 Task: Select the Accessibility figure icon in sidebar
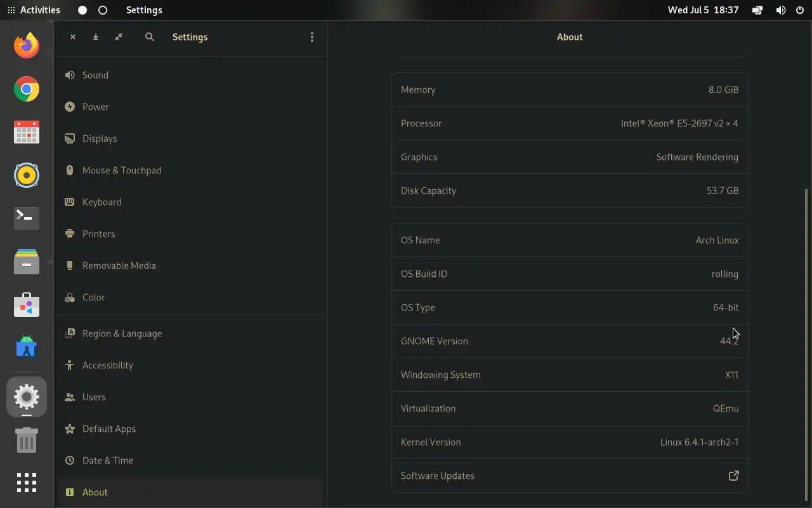[x=70, y=365]
